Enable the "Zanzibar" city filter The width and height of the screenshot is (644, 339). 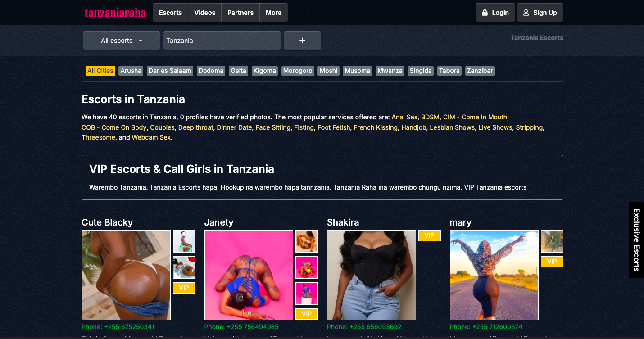pyautogui.click(x=480, y=71)
